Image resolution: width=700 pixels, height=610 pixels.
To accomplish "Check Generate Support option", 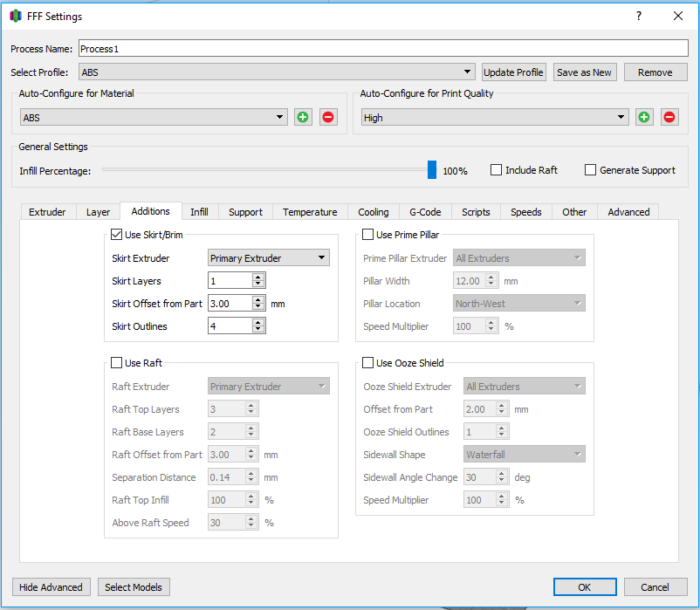I will tap(590, 170).
